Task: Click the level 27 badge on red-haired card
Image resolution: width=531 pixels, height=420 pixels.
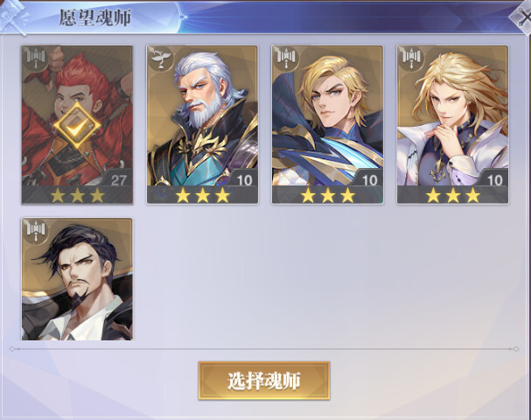Action: [x=118, y=179]
